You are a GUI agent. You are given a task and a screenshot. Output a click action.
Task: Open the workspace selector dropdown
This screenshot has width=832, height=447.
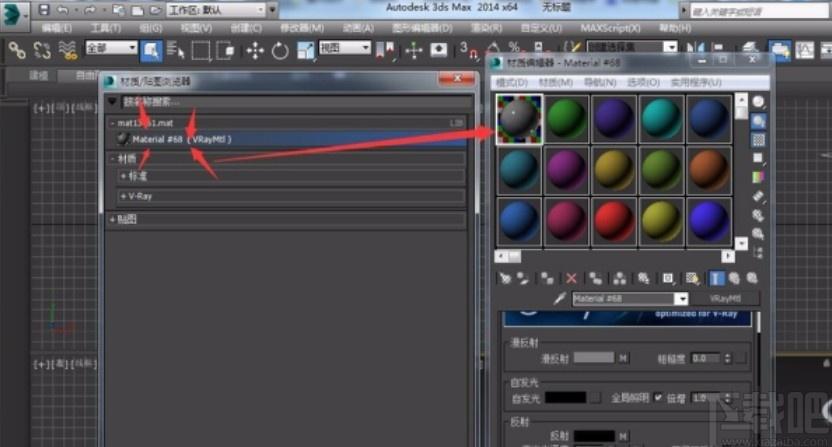pyautogui.click(x=214, y=10)
